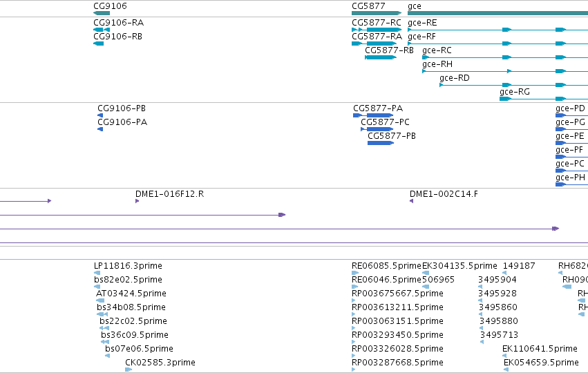Select EST CK02585.3prime
588x373 pixels.
[129, 370]
